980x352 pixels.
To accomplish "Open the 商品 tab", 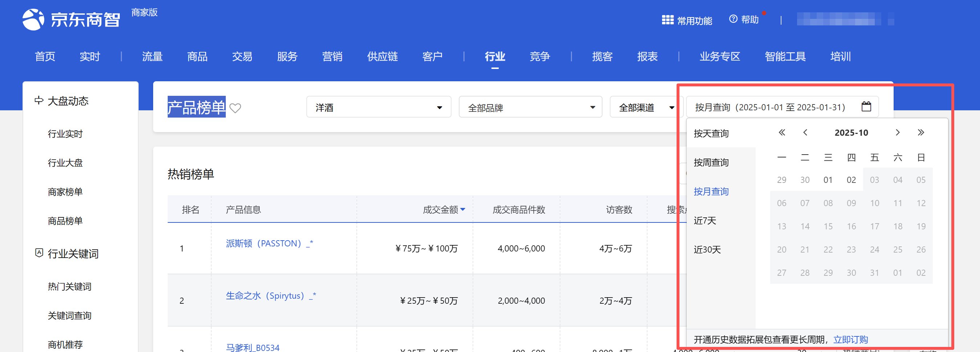I will point(197,57).
